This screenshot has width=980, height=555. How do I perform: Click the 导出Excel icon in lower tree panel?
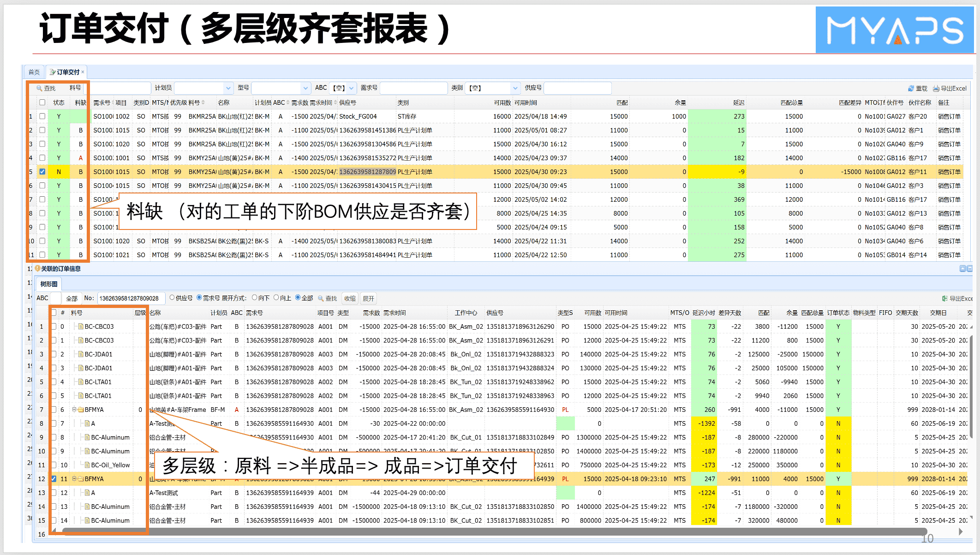click(944, 298)
